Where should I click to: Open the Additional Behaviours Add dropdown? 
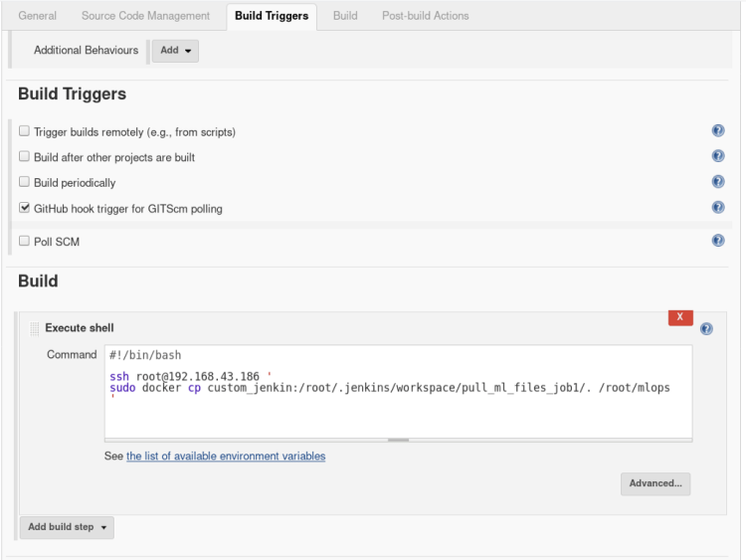[x=174, y=51]
